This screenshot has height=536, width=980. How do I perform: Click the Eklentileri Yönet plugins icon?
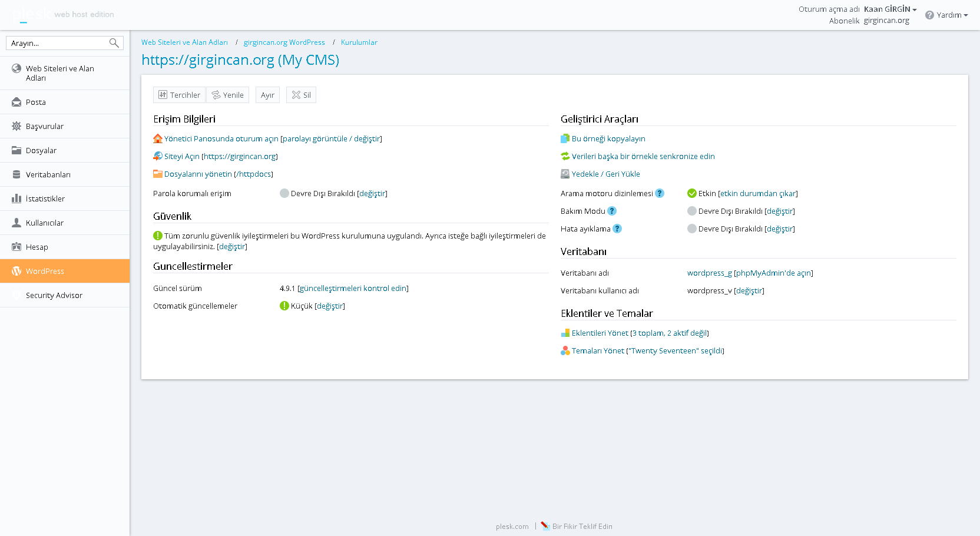pyautogui.click(x=565, y=333)
